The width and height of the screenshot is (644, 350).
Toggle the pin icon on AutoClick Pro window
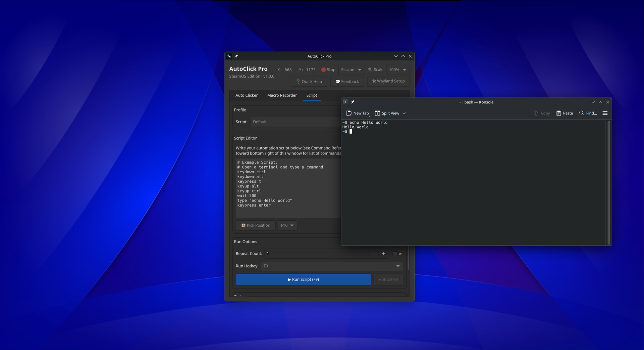pyautogui.click(x=236, y=56)
